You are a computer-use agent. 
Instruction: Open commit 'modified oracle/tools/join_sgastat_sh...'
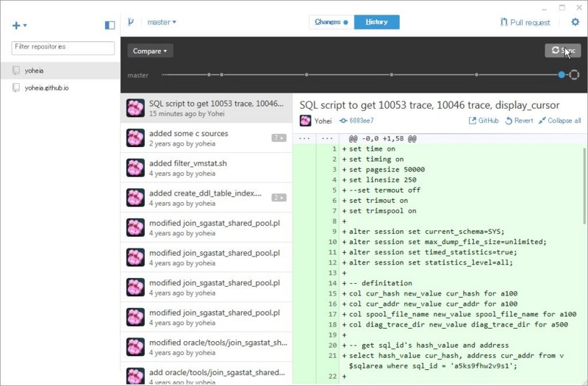(x=207, y=347)
